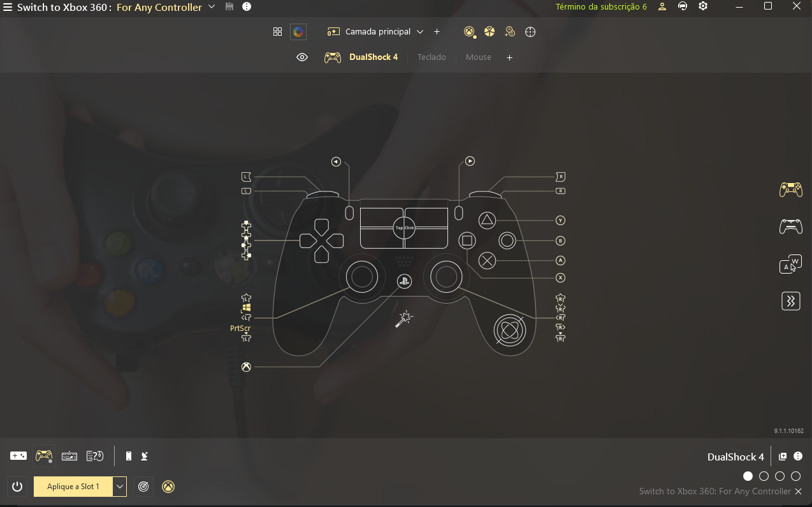This screenshot has width=812, height=507.
Task: Click the magic wand icon on controller
Action: pyautogui.click(x=404, y=319)
